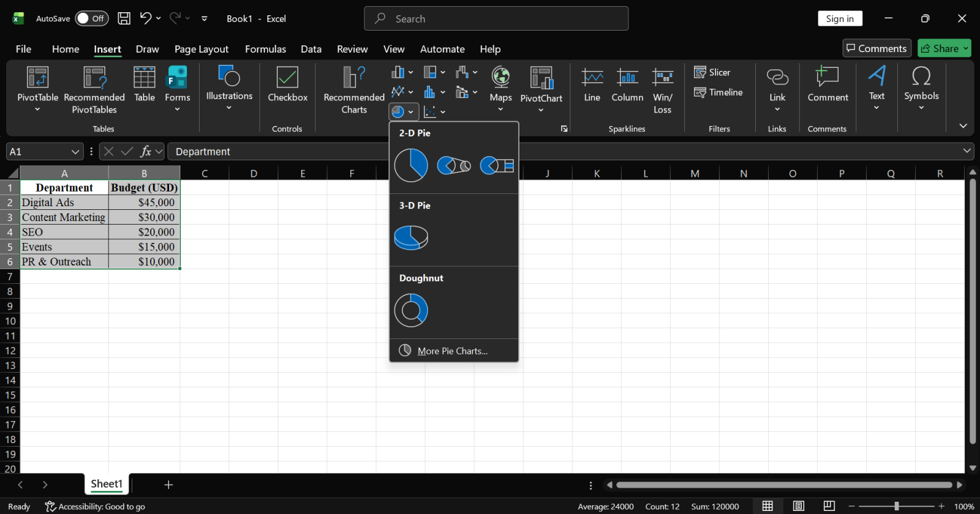Screen dimensions: 980x514
Task: Insert a Checkbox control
Action: pyautogui.click(x=287, y=84)
